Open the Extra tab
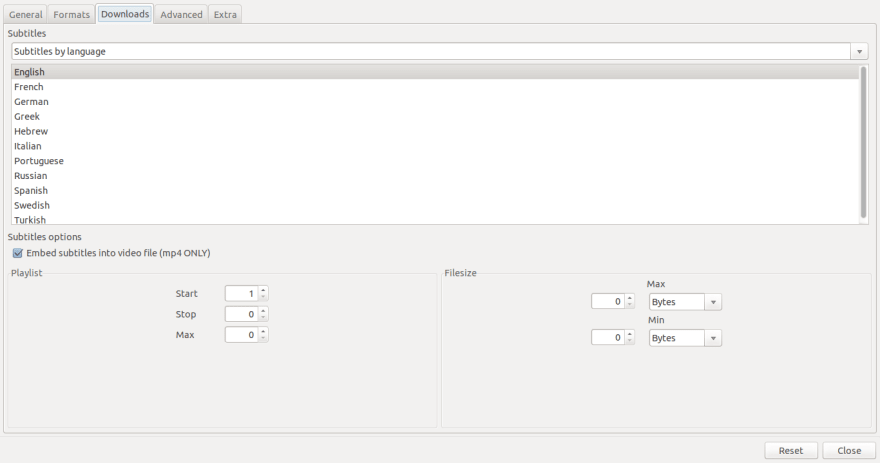This screenshot has width=880, height=463. coord(225,15)
